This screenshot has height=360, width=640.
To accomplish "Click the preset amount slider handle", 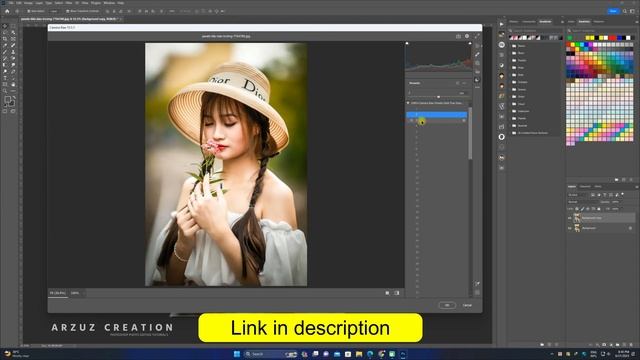I will point(438,97).
